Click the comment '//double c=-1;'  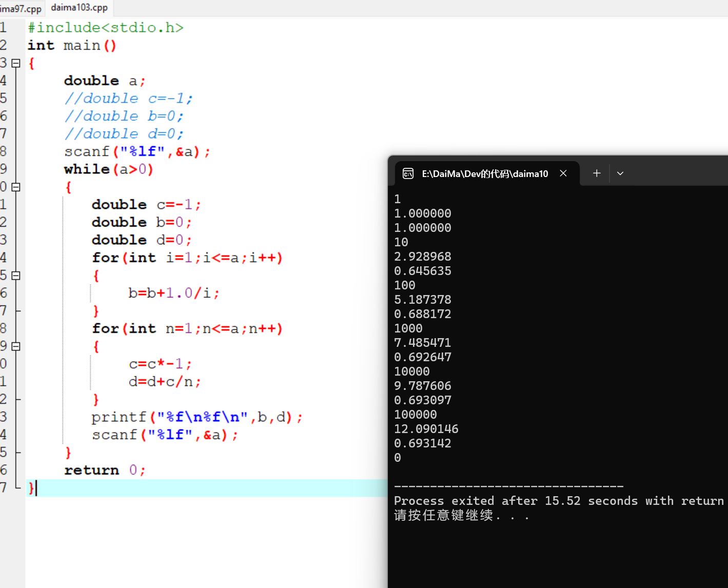(129, 99)
